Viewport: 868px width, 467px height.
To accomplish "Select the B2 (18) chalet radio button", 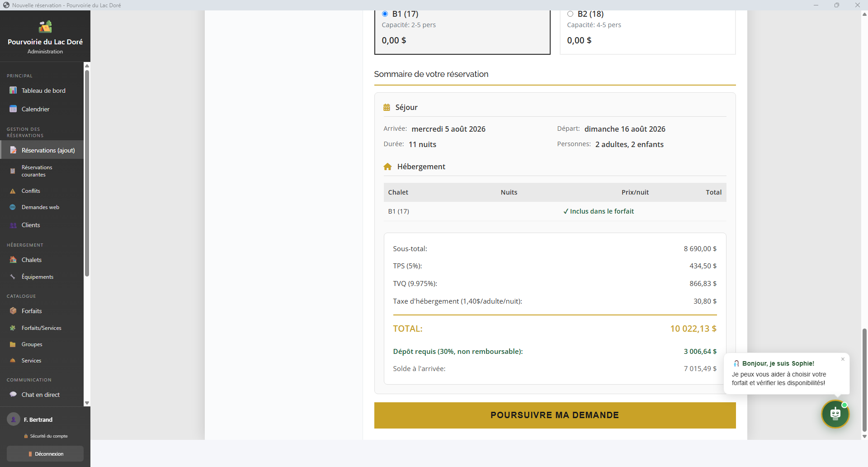I will (x=570, y=14).
